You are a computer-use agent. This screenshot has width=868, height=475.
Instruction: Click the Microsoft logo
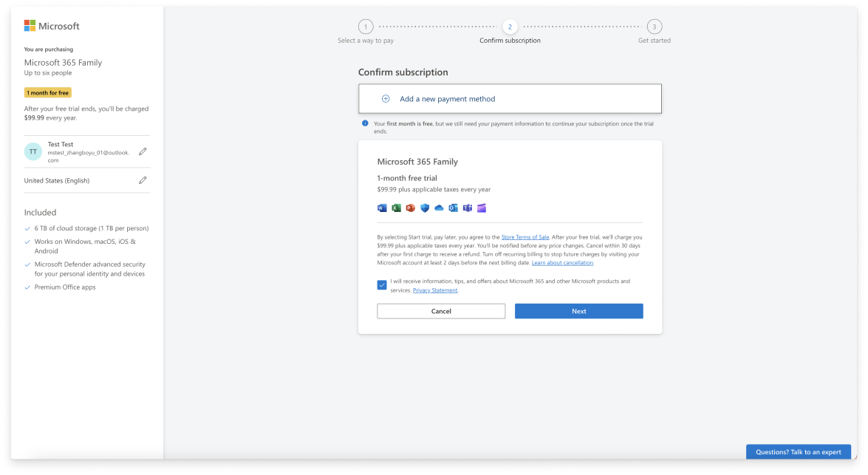52,26
